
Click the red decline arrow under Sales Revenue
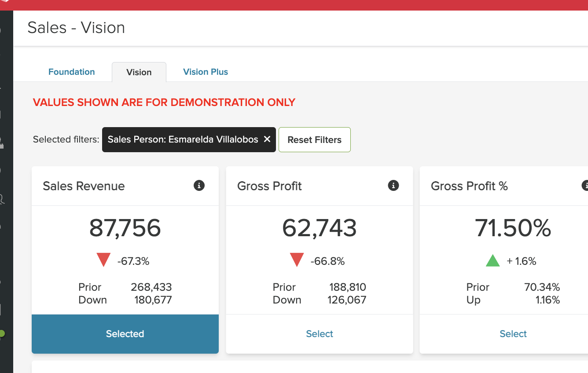(x=103, y=260)
